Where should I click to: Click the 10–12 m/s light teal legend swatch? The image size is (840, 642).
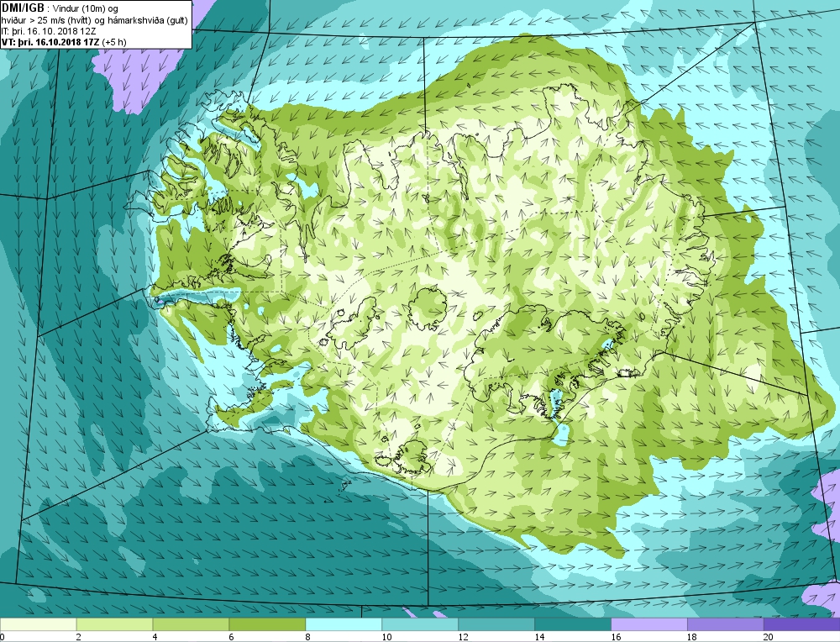pyautogui.click(x=420, y=624)
